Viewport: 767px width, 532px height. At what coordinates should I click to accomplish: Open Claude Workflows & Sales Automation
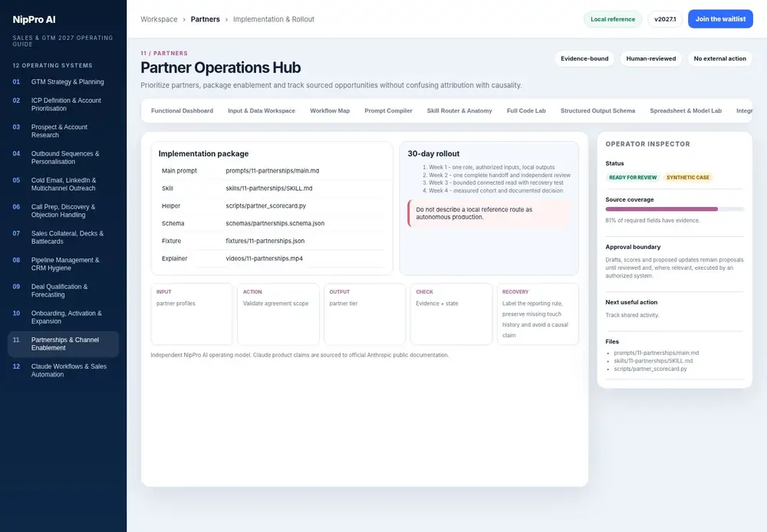coord(63,370)
